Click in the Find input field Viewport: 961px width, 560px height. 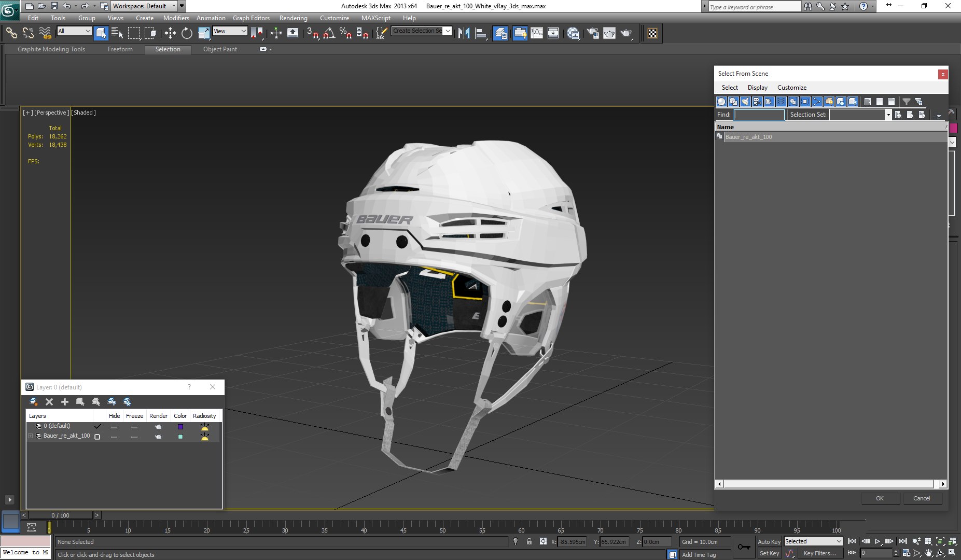(x=759, y=115)
